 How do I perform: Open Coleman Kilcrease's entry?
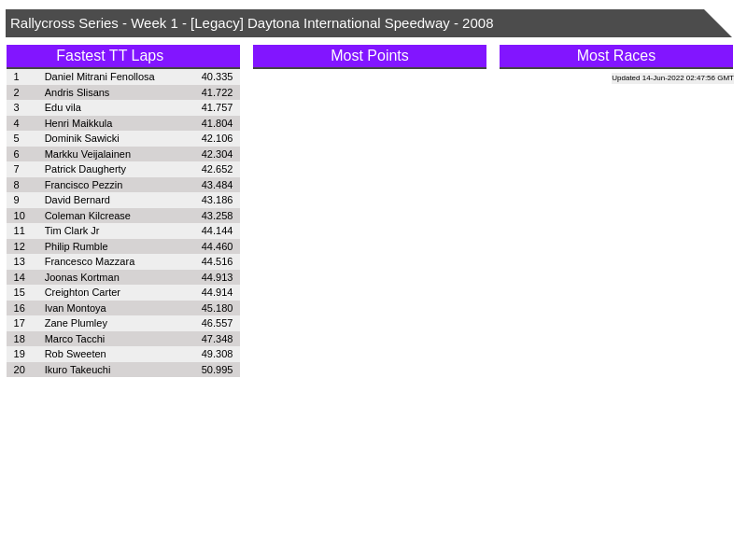[x=87, y=216]
